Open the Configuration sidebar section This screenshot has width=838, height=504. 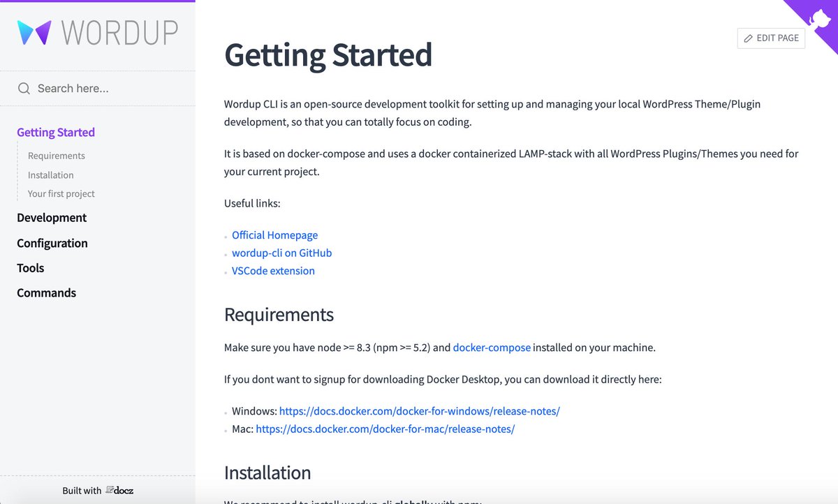(x=52, y=243)
